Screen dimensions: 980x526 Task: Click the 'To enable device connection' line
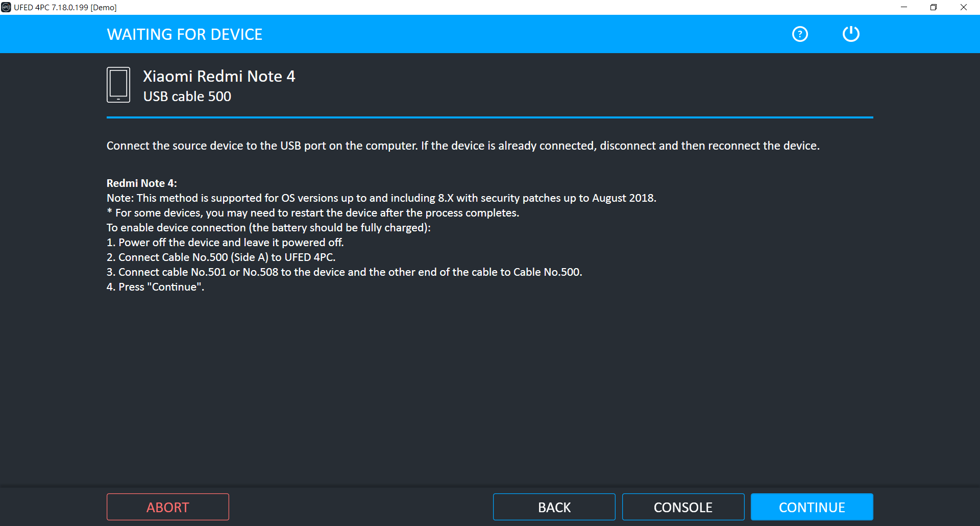tap(269, 228)
